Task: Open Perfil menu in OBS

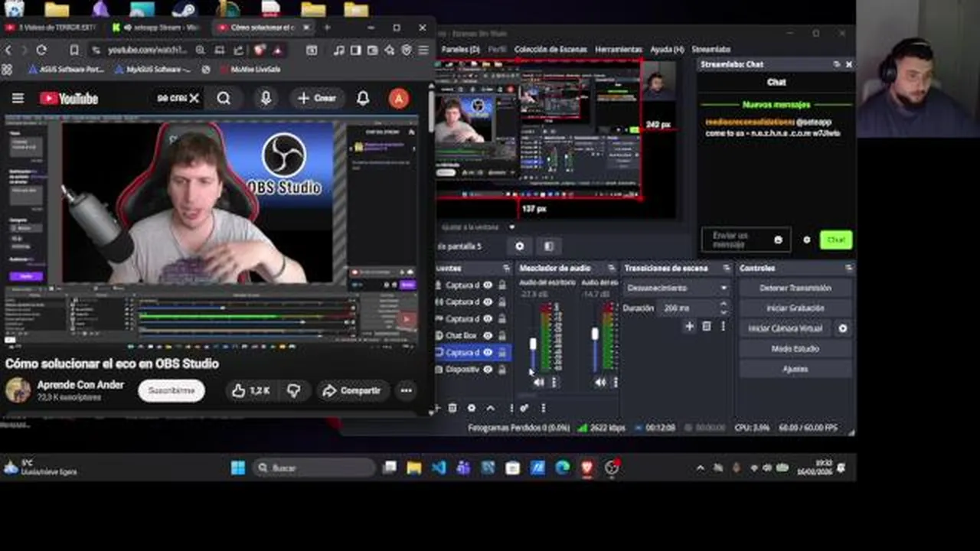Action: point(498,49)
